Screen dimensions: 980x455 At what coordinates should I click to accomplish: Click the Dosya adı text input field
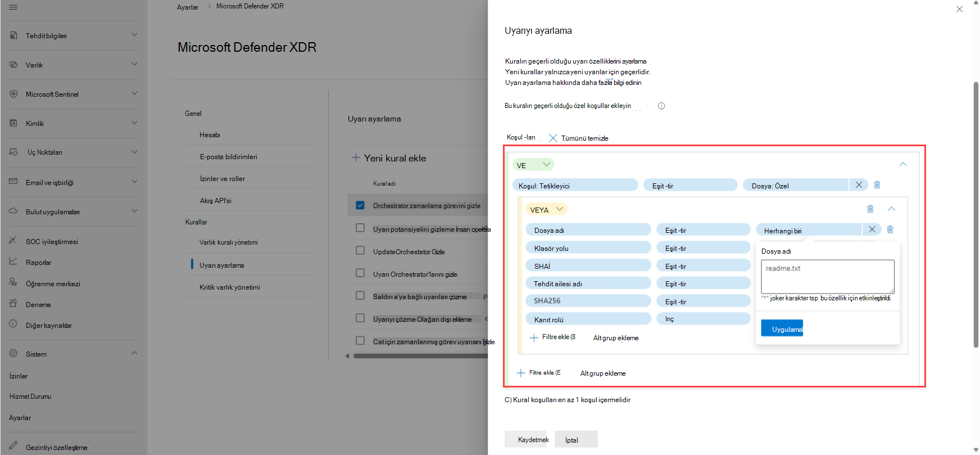[828, 276]
